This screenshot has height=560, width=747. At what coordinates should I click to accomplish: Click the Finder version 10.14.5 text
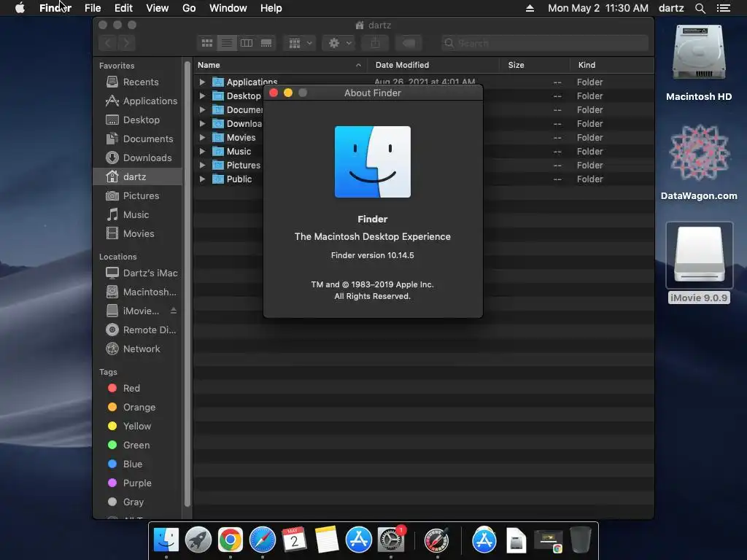click(x=373, y=255)
